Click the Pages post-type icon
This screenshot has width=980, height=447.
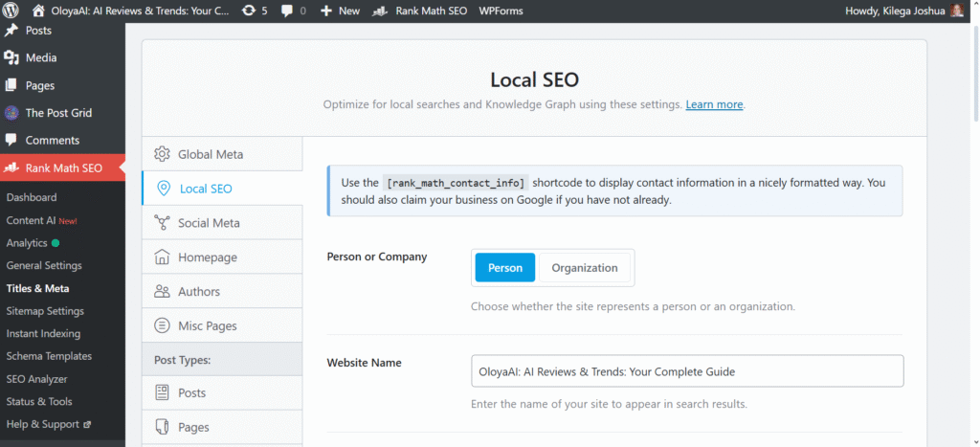[x=162, y=427]
